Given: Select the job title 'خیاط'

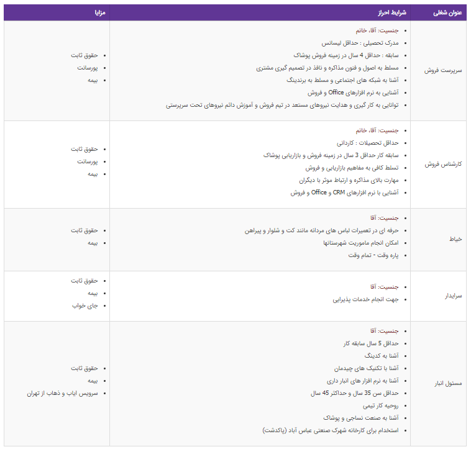Looking at the screenshot, I should 455,239.
